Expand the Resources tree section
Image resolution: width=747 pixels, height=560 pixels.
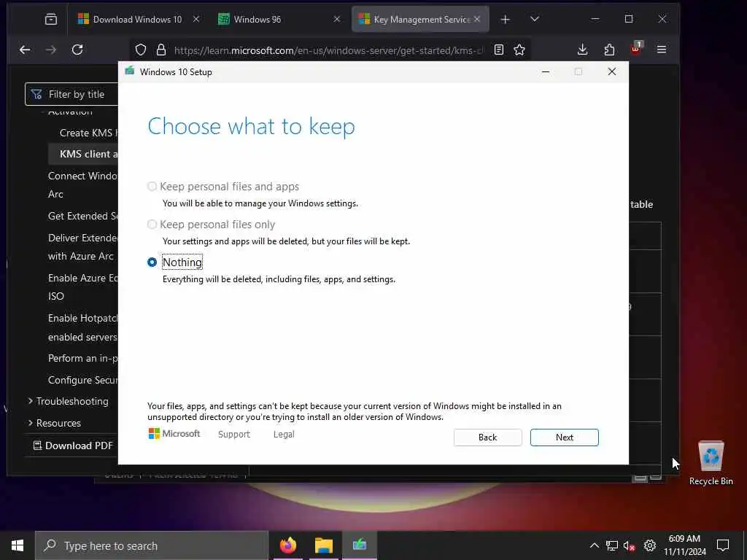(31, 423)
